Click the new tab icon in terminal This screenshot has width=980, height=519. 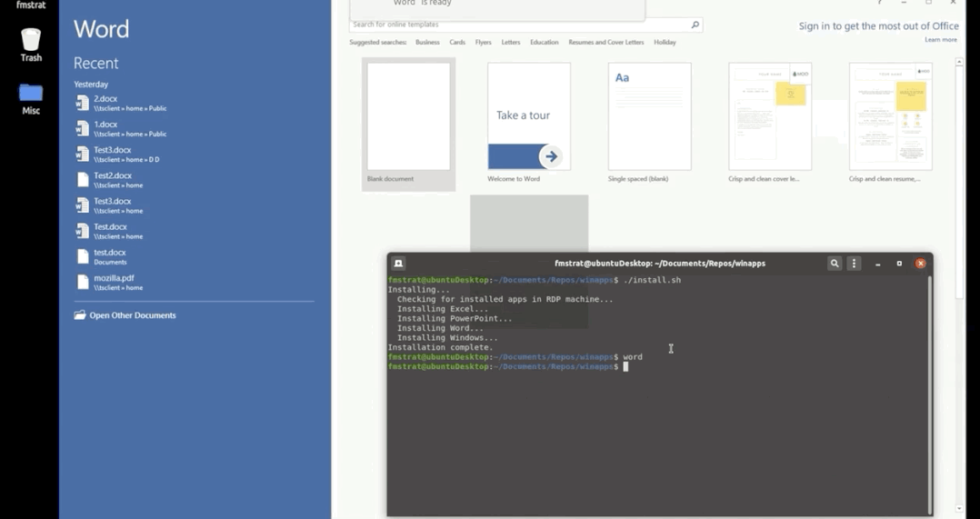(x=398, y=264)
